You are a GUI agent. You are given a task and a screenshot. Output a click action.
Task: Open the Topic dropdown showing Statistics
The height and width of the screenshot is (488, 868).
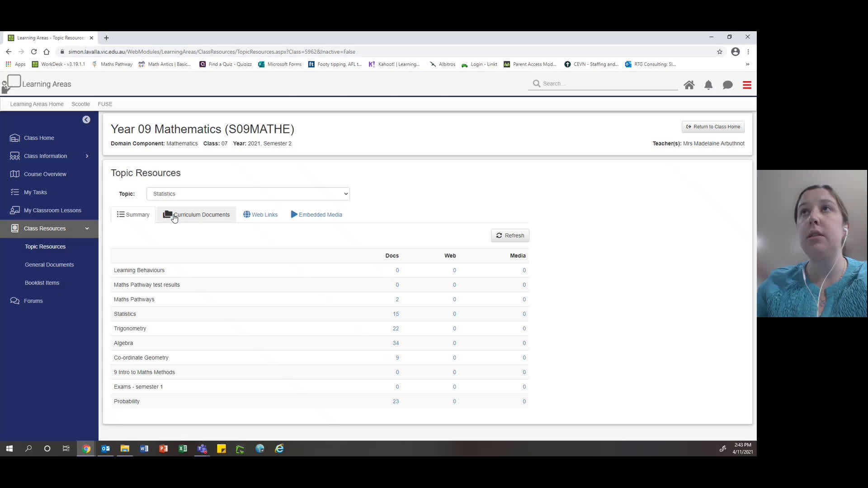248,193
